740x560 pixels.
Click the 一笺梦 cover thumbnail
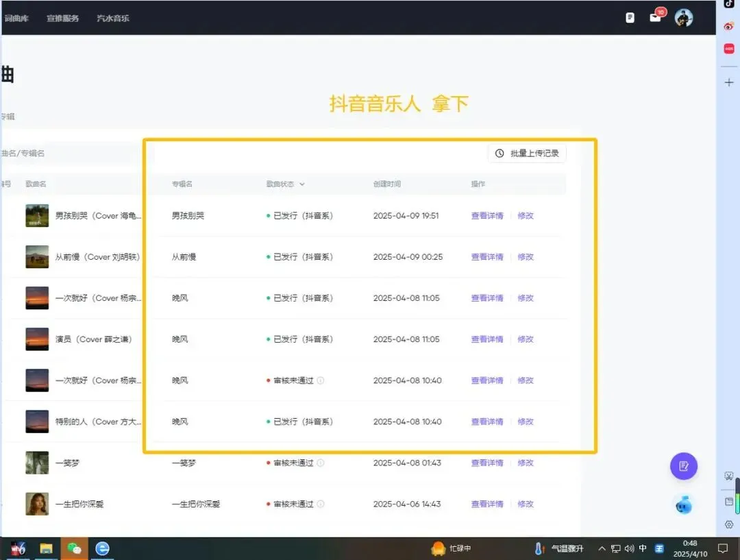[37, 463]
